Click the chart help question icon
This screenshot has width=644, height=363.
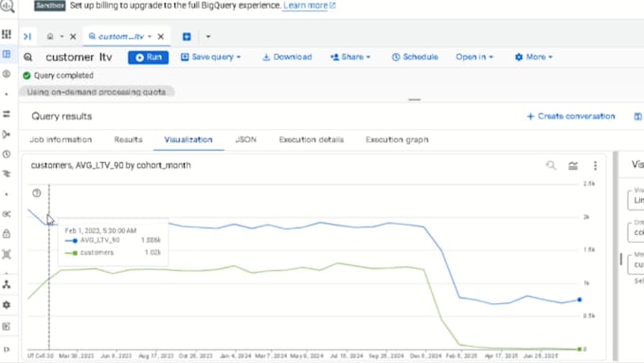(37, 193)
